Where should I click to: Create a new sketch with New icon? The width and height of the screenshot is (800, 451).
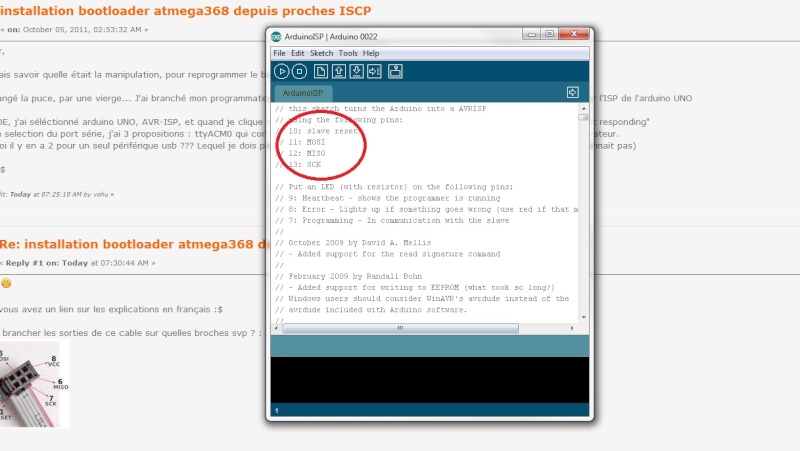(x=320, y=71)
